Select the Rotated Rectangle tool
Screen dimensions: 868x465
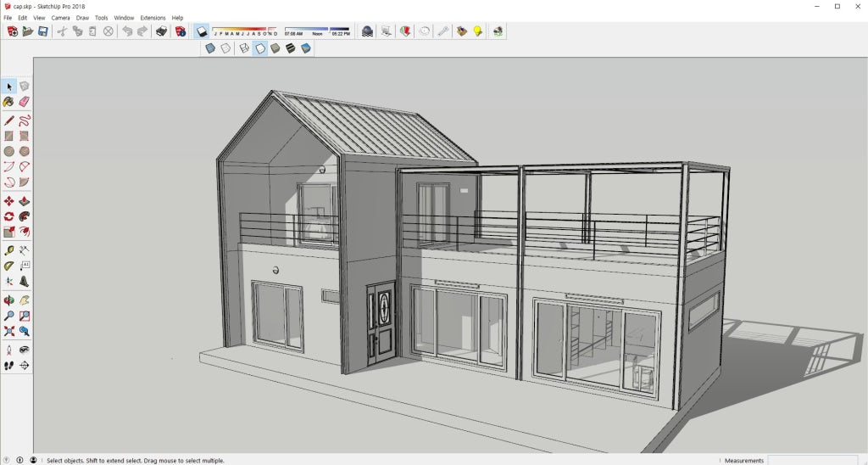(25, 136)
